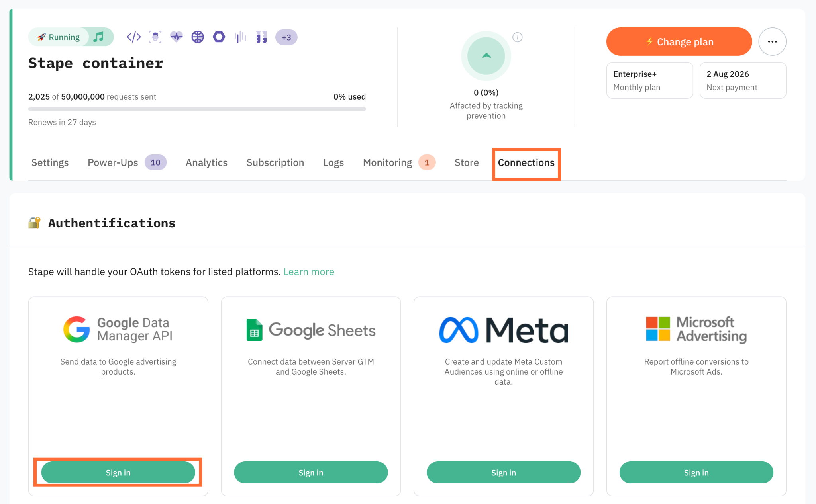Open the Store tab

[x=467, y=162]
